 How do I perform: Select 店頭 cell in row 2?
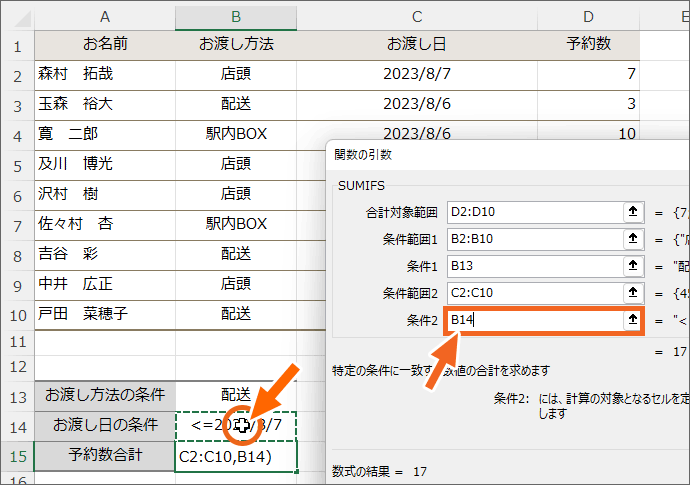click(x=236, y=75)
